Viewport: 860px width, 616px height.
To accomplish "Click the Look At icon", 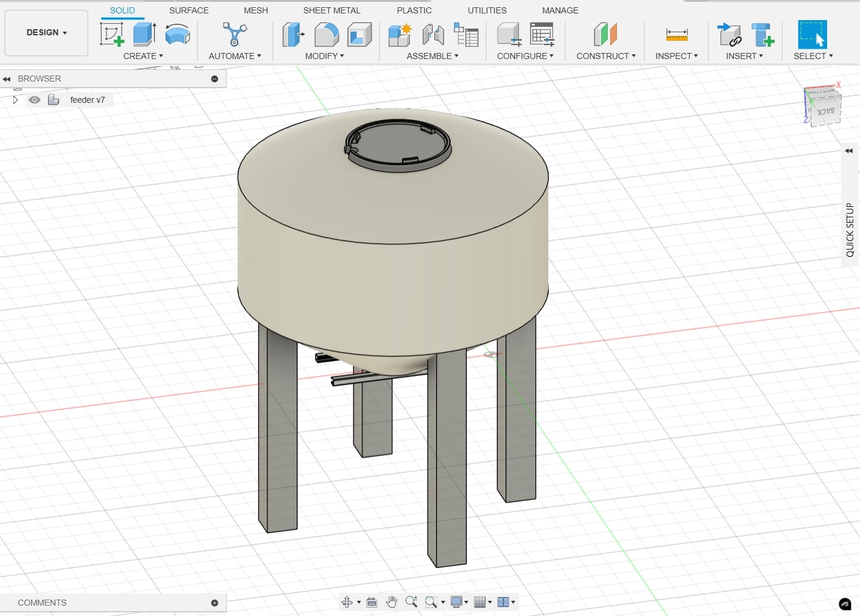I will [x=372, y=602].
